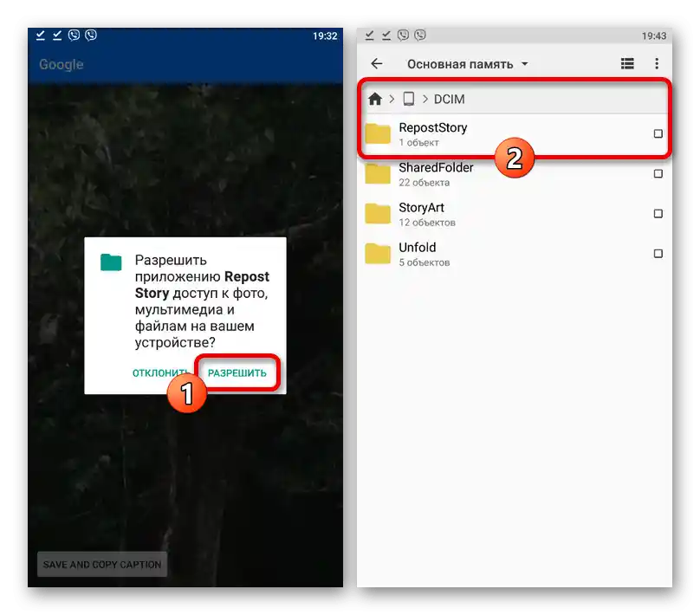
Task: Open the StoryArt folder
Action: (514, 214)
